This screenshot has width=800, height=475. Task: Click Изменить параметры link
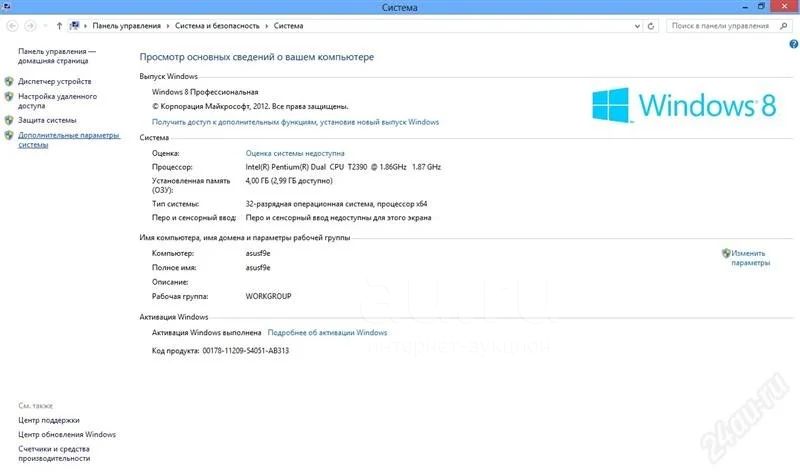coord(750,258)
